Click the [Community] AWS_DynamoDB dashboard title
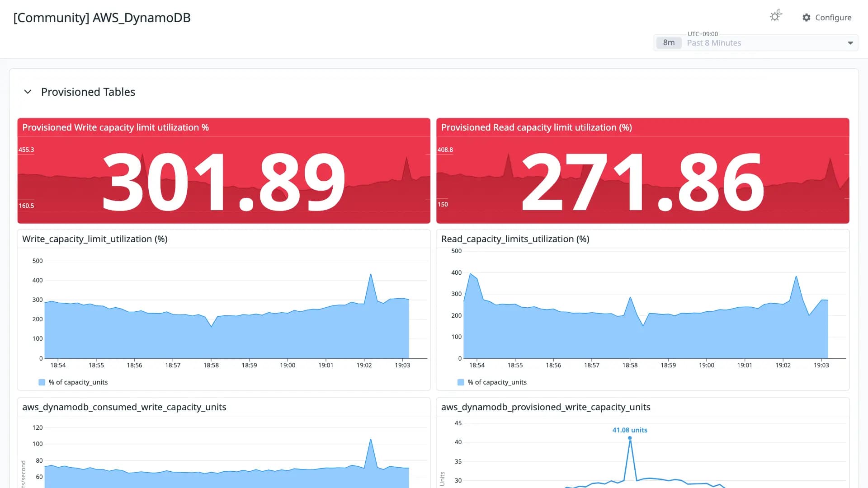868x488 pixels. [102, 18]
